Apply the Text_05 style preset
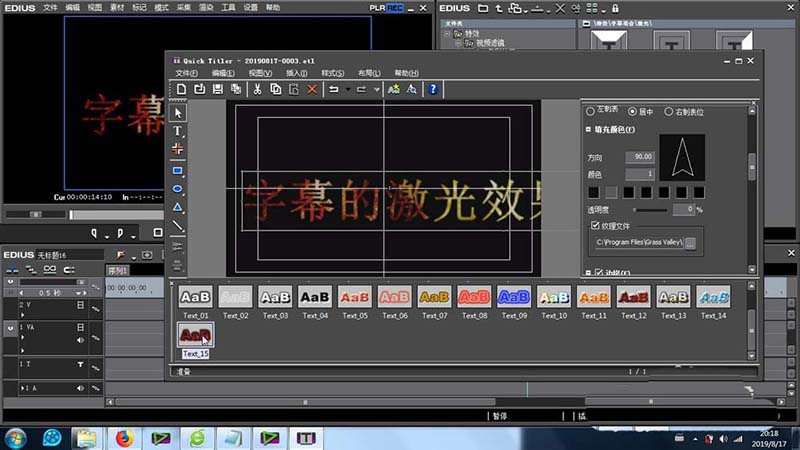Image resolution: width=800 pixels, height=450 pixels. pyautogui.click(x=355, y=297)
